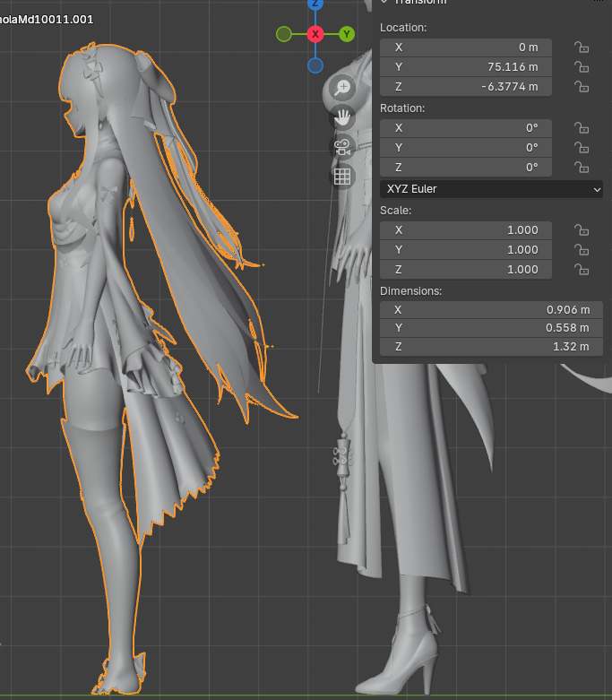Click the Dimensions X field 0.906 m
Viewport: 612px width, 700px height.
click(x=491, y=310)
